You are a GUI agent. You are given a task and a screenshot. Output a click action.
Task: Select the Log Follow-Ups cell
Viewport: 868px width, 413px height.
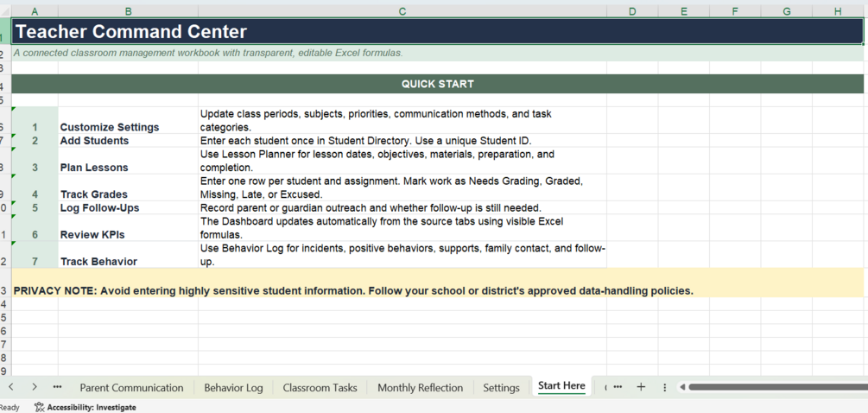(x=128, y=207)
